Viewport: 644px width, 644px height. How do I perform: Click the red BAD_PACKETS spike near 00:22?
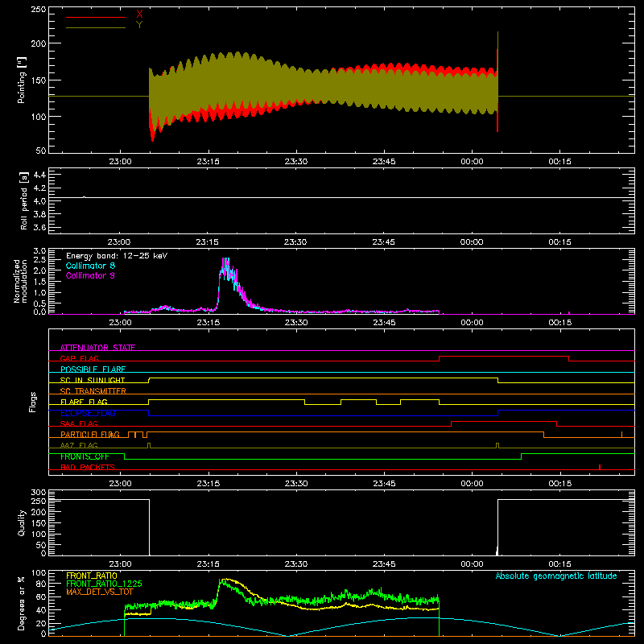[x=600, y=467]
